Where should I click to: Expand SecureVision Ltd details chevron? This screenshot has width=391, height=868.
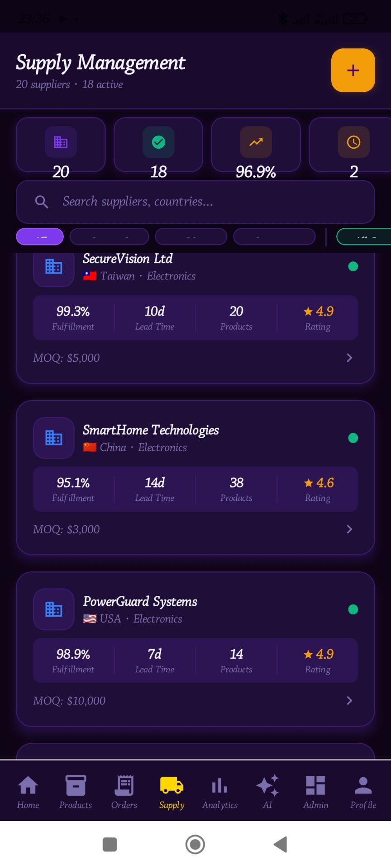tap(349, 358)
